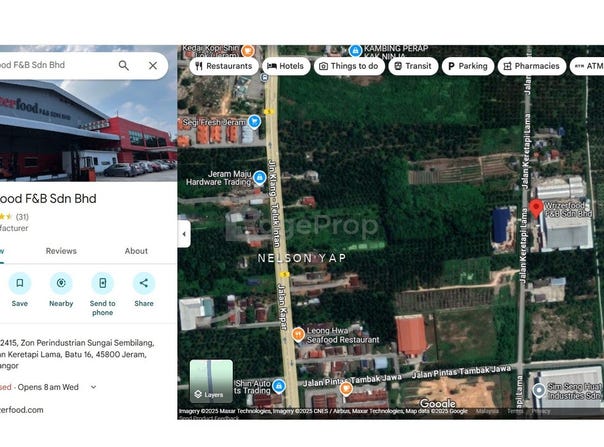Select the Parking filter chip
The width and height of the screenshot is (604, 447).
468,66
